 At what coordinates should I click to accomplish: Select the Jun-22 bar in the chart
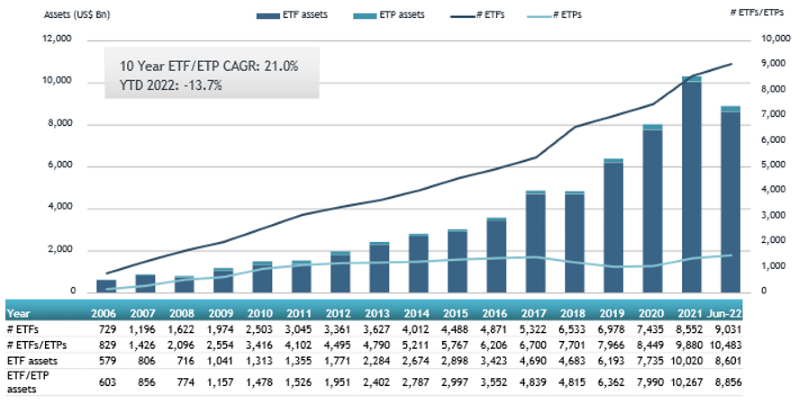click(730, 200)
